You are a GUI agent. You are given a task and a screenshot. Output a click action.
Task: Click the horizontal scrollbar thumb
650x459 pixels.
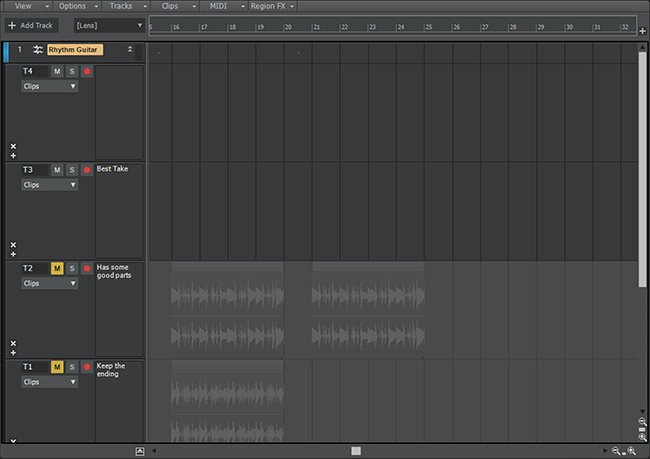356,451
